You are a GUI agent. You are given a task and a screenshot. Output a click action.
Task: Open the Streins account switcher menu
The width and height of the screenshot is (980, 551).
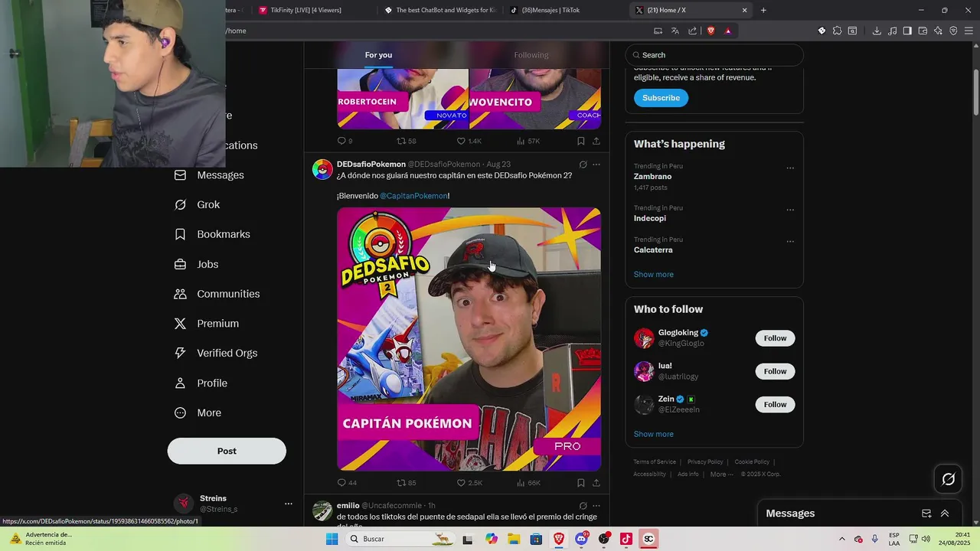289,504
